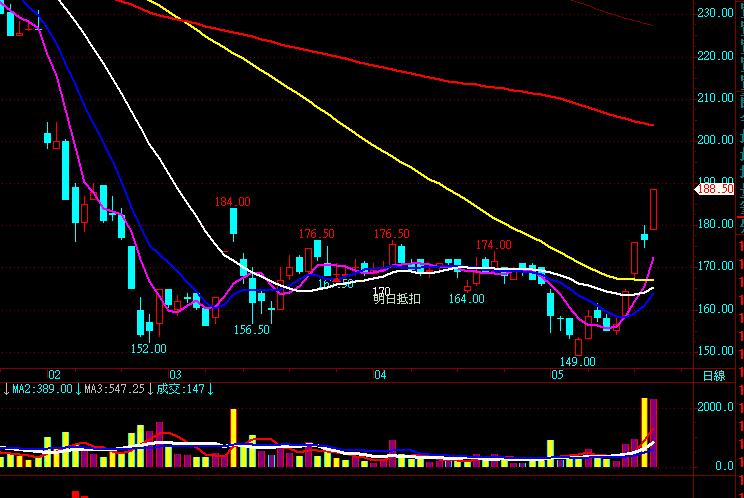The height and width of the screenshot is (498, 744).
Task: Click the down arrow before MA2
Action: click(6, 389)
